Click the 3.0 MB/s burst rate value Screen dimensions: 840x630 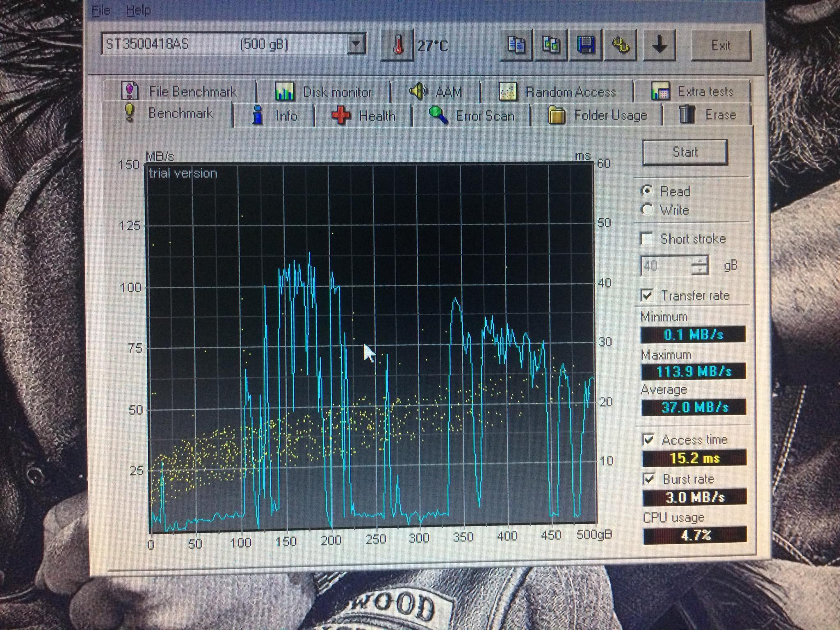click(x=695, y=497)
